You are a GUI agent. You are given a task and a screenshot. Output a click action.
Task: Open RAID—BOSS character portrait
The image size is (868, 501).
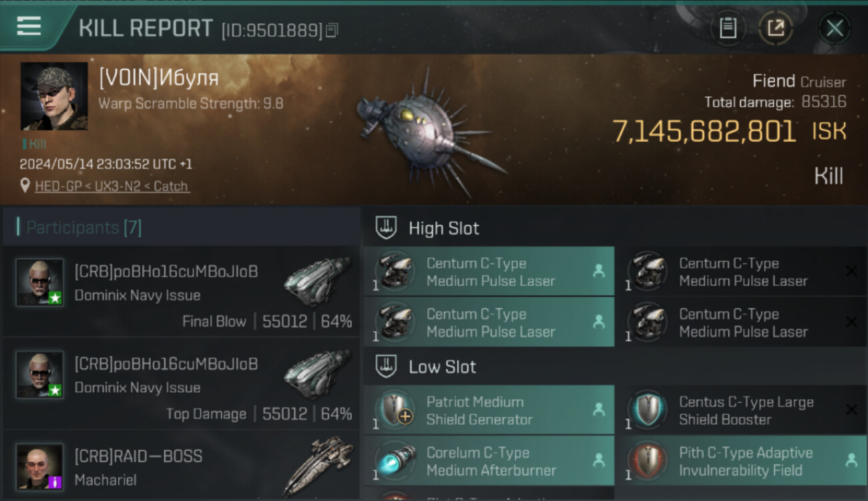pyautogui.click(x=39, y=466)
